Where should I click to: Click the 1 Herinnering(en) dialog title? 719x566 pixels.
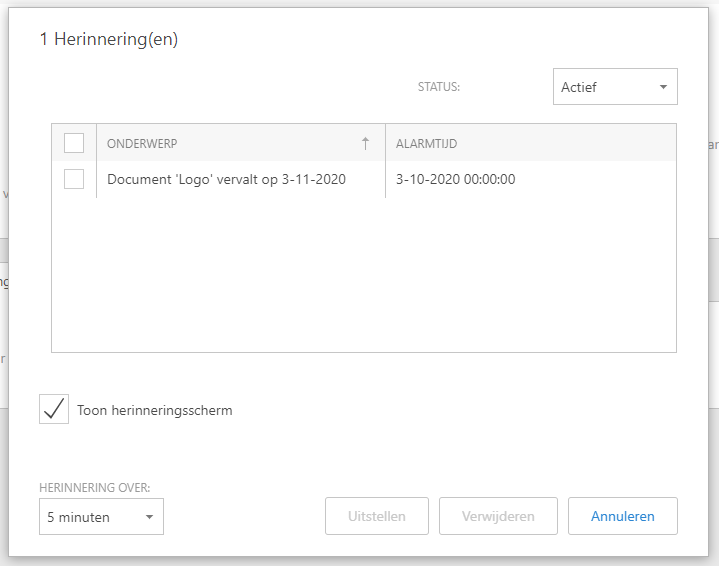coord(109,40)
